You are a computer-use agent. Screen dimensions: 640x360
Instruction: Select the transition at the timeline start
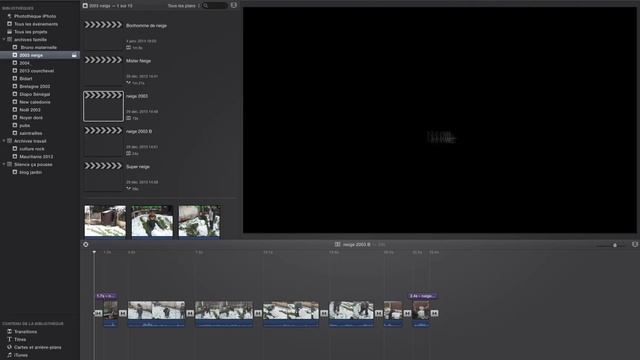tap(98, 313)
